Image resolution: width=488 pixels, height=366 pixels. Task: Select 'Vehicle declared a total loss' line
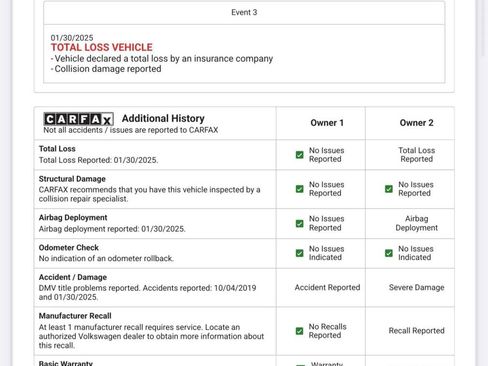click(x=162, y=59)
